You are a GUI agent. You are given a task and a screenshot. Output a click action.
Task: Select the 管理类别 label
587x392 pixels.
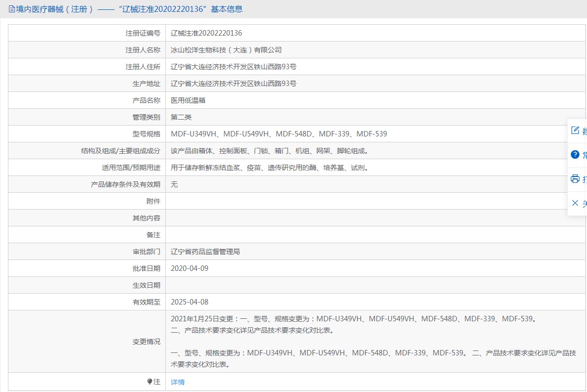click(147, 118)
